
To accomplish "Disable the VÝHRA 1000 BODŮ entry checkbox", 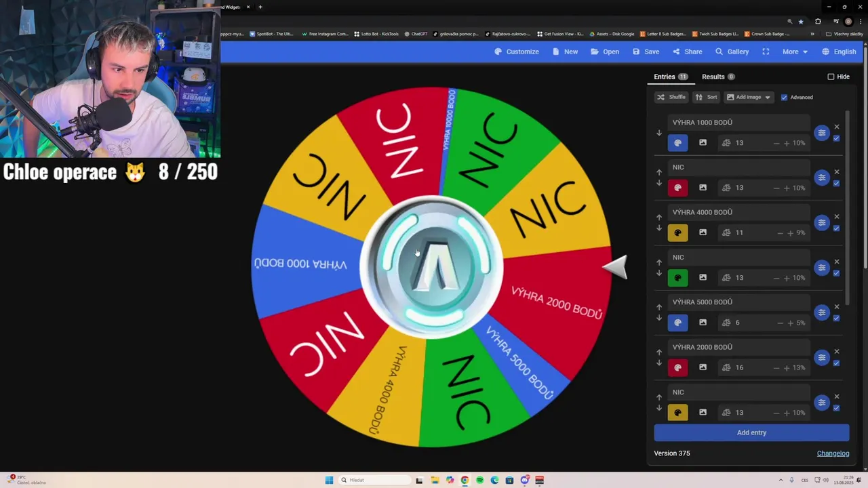I will (x=836, y=138).
